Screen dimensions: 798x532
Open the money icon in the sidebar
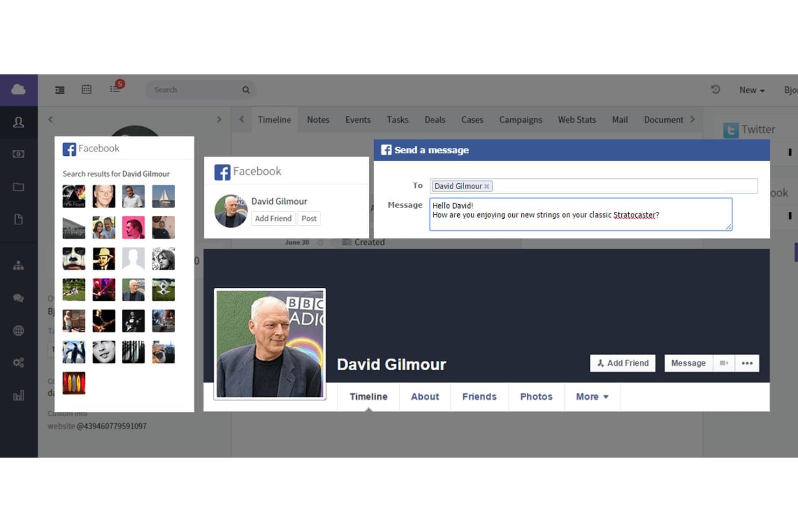point(18,154)
